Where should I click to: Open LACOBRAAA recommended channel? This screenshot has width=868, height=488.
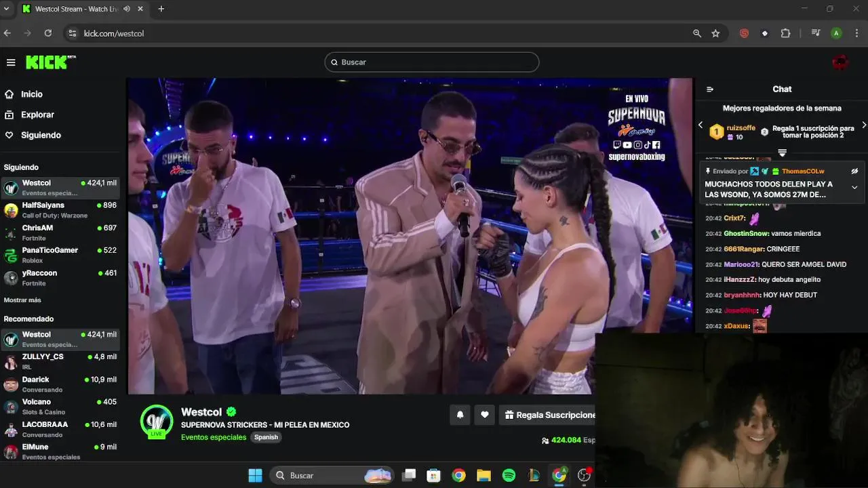tap(61, 429)
